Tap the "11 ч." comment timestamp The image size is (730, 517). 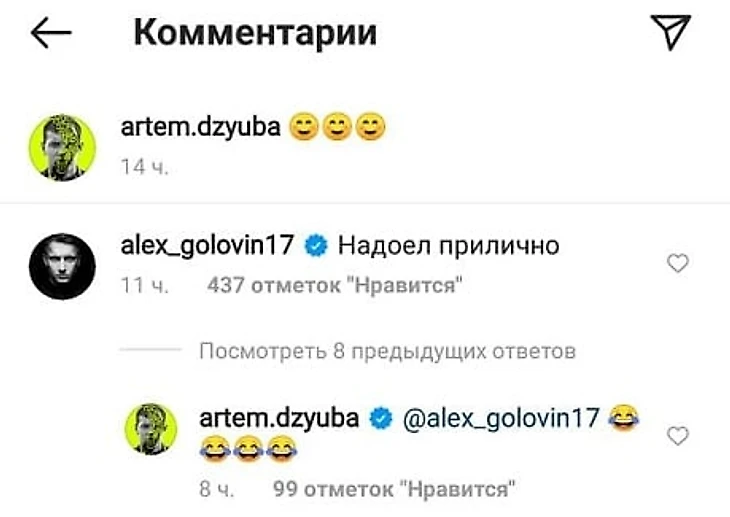tap(144, 285)
